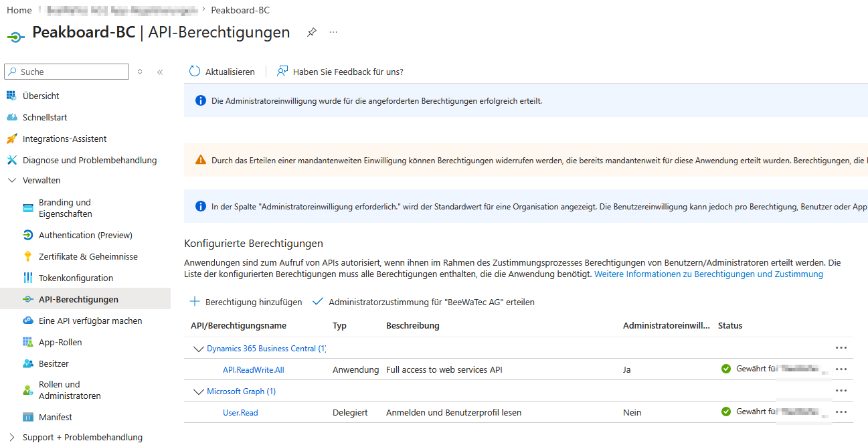Viewport: 868px width, 445px height.
Task: Open the API.ReadWrite.All permission link
Action: (x=253, y=369)
